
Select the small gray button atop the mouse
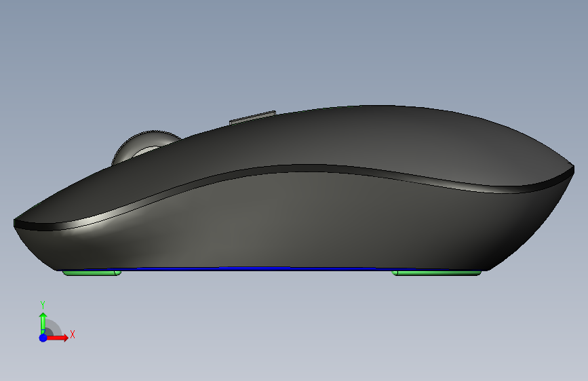click(252, 117)
